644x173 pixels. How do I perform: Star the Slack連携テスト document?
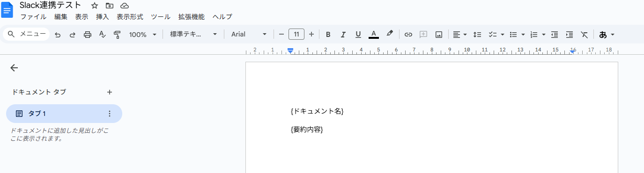click(95, 6)
